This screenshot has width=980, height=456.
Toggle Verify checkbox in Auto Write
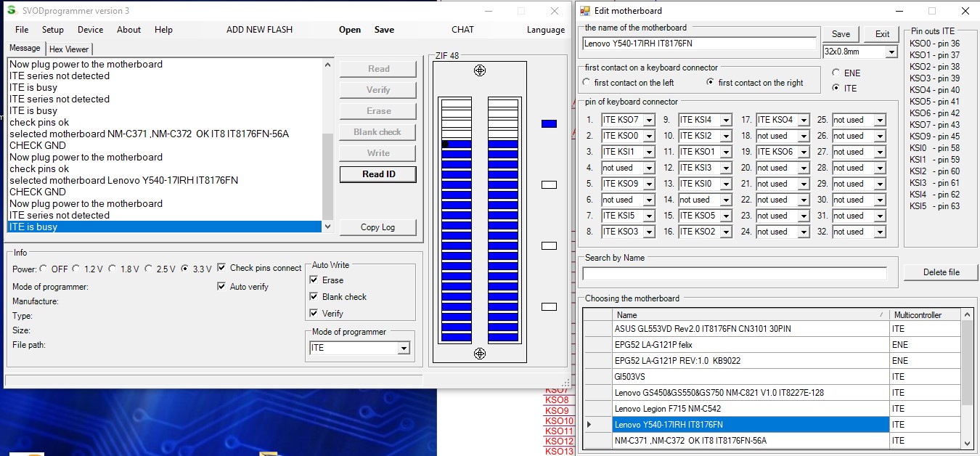[x=314, y=314]
